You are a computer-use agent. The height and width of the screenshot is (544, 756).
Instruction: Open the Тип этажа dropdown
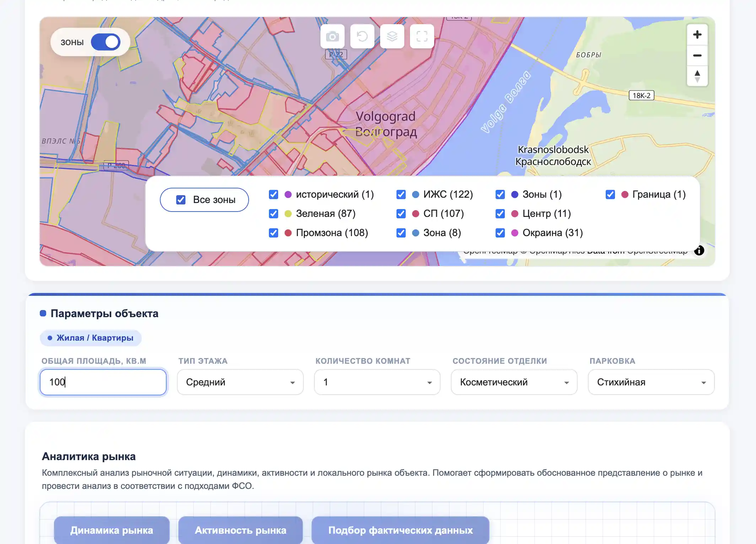240,382
